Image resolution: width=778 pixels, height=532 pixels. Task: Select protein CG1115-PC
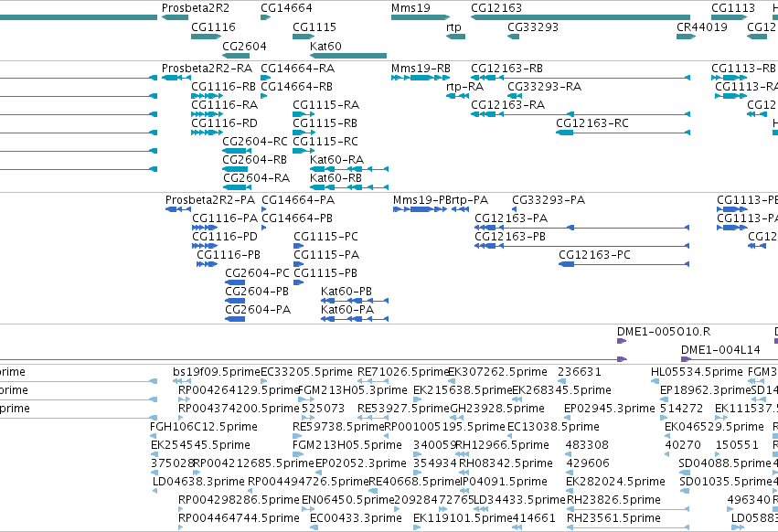tap(326, 238)
